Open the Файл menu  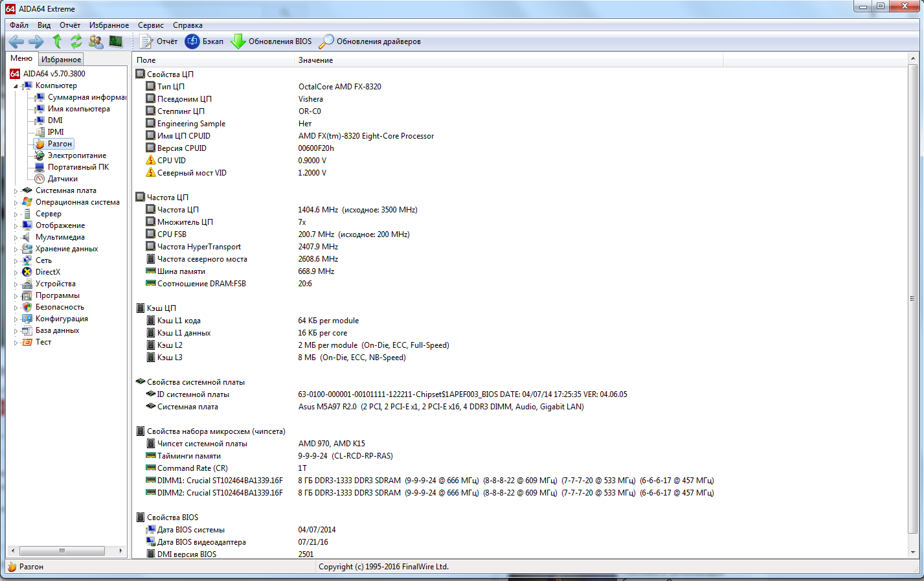19,25
